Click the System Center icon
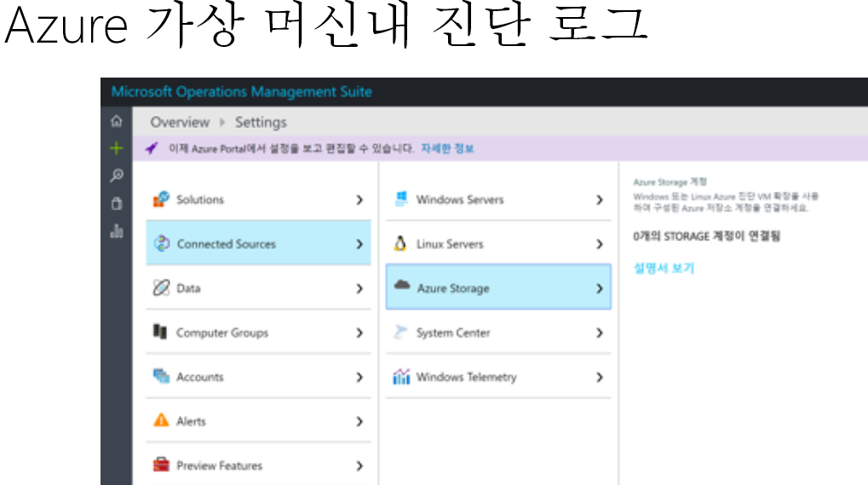868x485 pixels. coord(400,332)
